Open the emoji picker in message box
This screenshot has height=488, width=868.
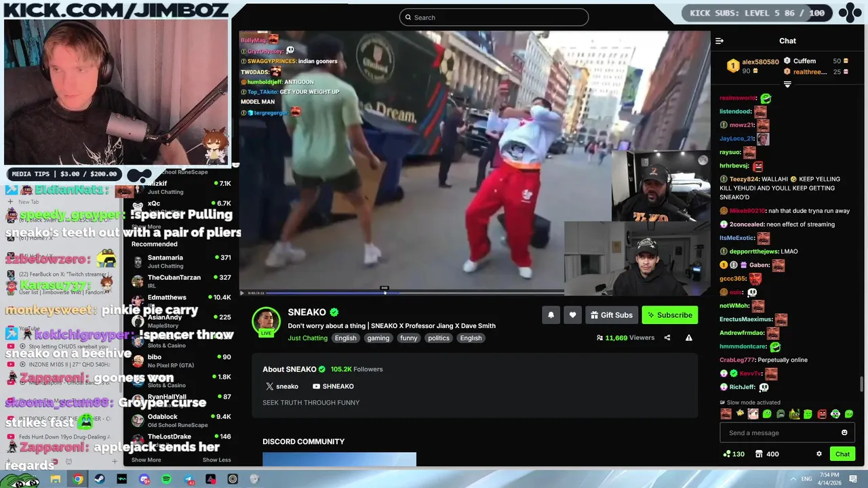844,432
